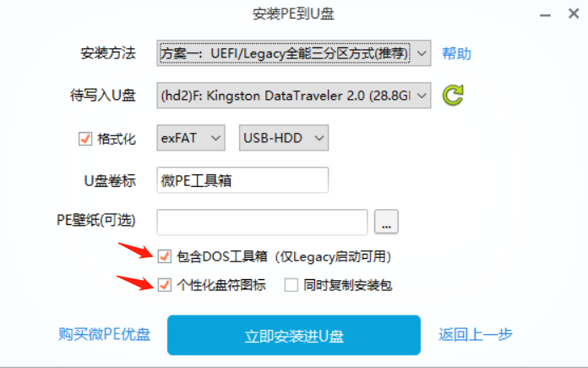
Task: Click 立即安装进U盘 install button
Action: (x=294, y=335)
